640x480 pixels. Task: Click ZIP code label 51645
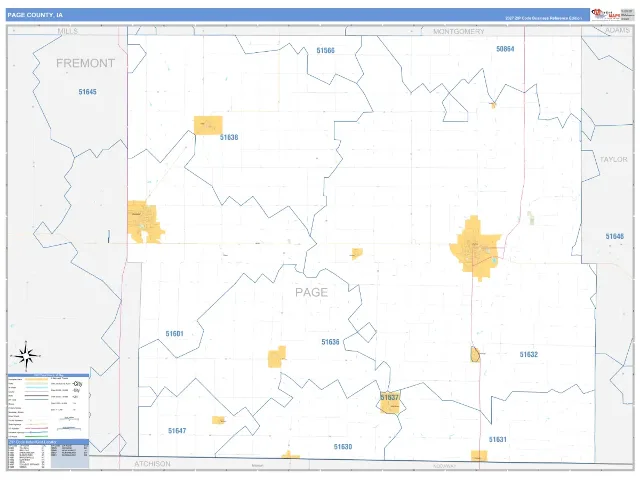pyautogui.click(x=87, y=92)
